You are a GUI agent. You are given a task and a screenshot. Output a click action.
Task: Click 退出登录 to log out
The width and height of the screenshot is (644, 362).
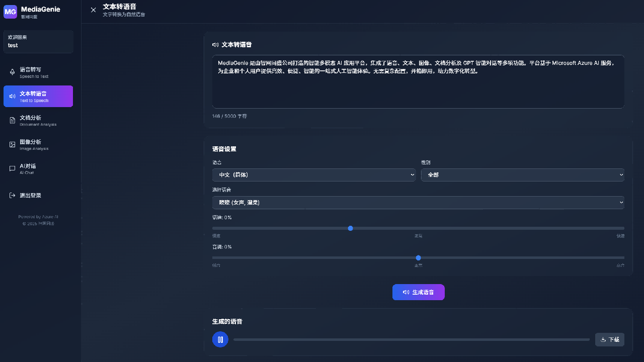pyautogui.click(x=38, y=196)
